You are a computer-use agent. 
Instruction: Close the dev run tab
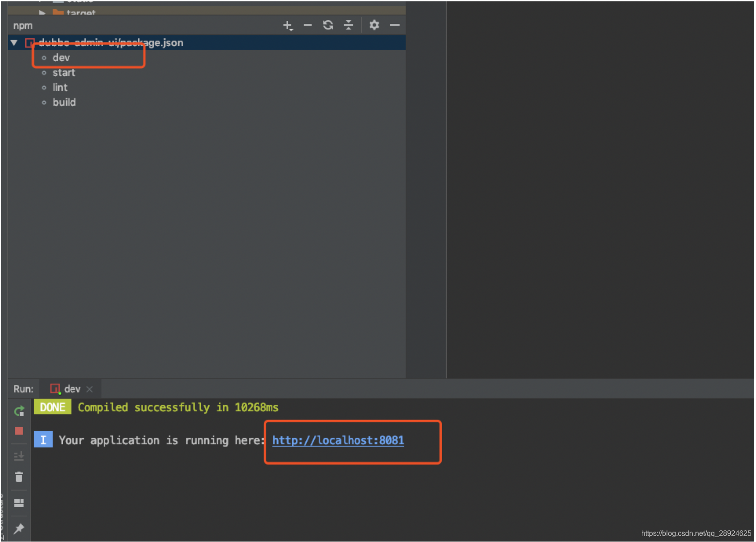click(x=89, y=389)
